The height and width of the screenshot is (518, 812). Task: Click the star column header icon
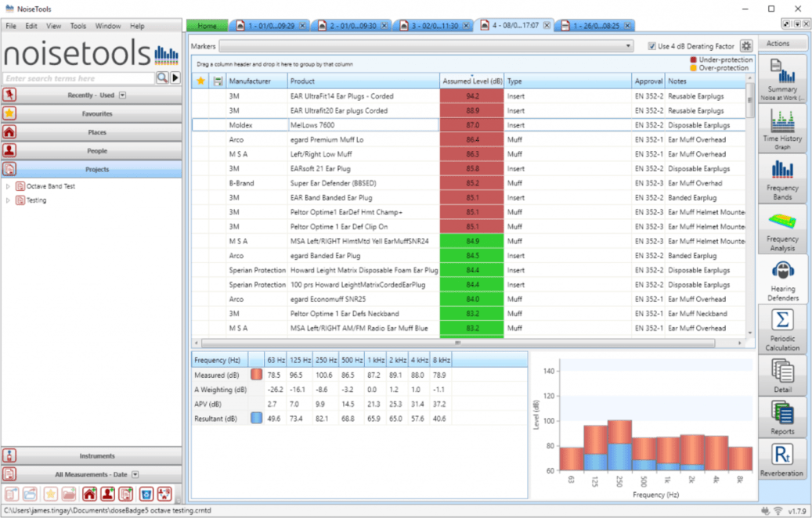pyautogui.click(x=200, y=81)
